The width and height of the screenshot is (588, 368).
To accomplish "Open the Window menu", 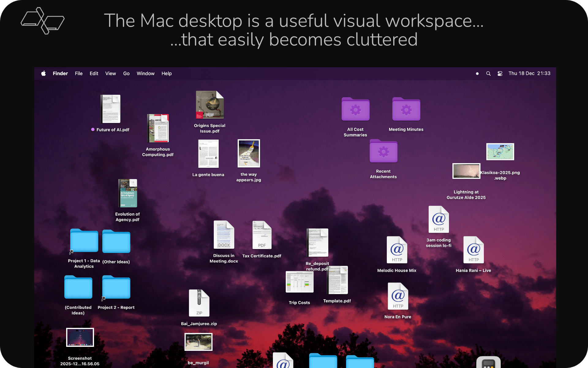I will point(145,74).
